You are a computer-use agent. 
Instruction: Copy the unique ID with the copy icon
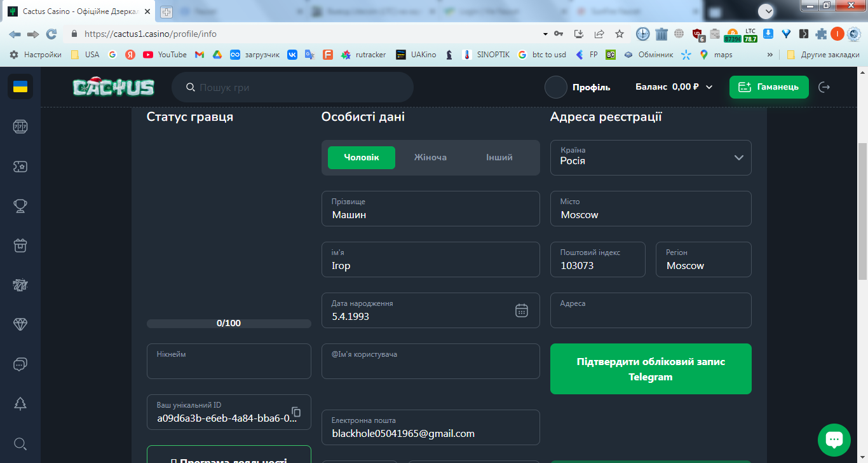296,412
